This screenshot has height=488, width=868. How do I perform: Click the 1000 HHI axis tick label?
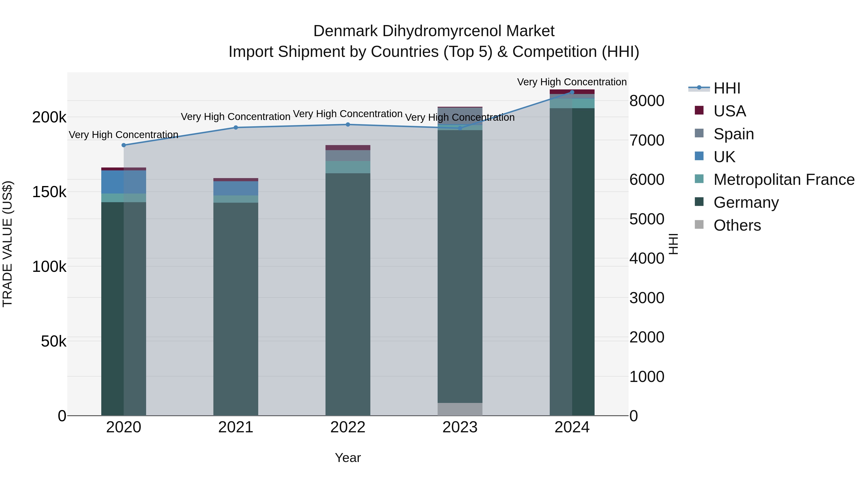coord(647,377)
